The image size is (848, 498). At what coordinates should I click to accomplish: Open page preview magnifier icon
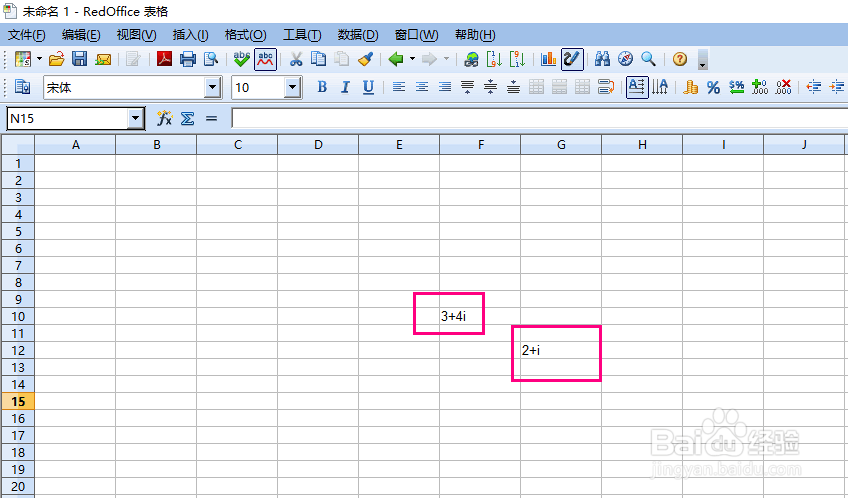(210, 59)
